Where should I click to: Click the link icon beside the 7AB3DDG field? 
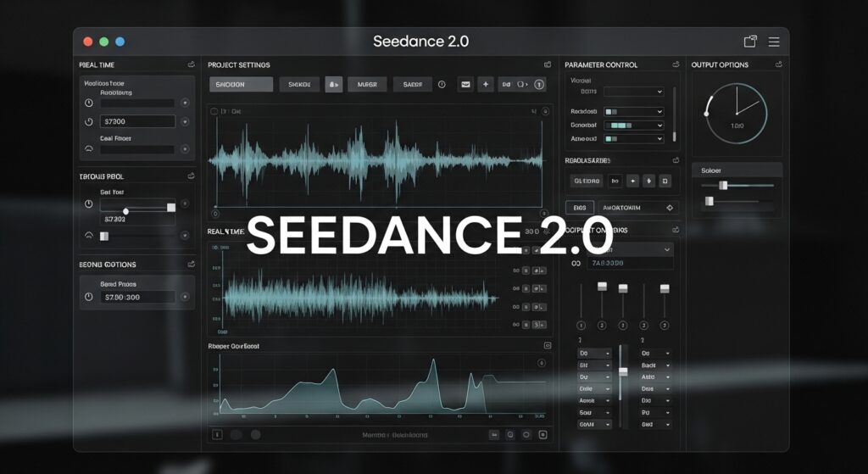point(576,264)
